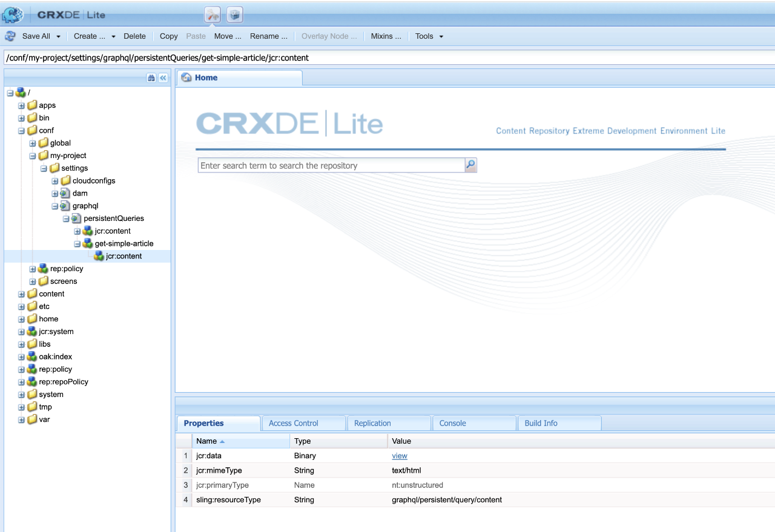This screenshot has width=775, height=532.
Task: Select the dam node icon
Action: 65,194
